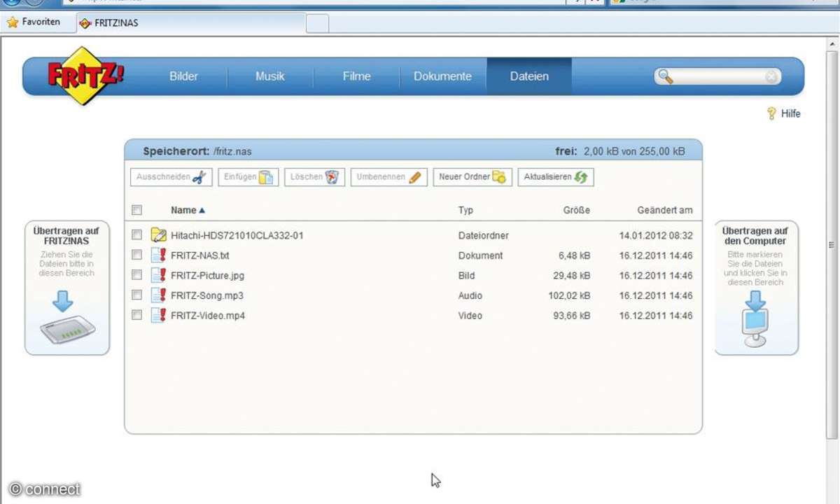Click the router icon under Übertragen auf FRITZ!NAS

point(67,330)
